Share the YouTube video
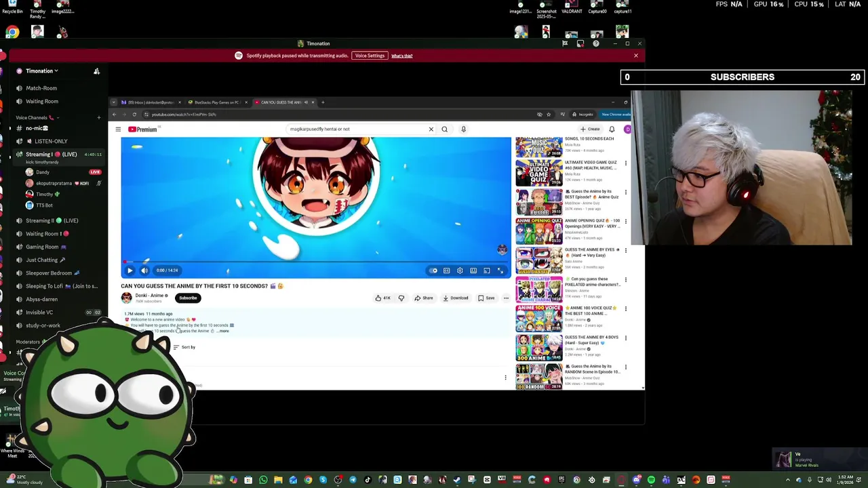This screenshot has height=488, width=868. [424, 298]
